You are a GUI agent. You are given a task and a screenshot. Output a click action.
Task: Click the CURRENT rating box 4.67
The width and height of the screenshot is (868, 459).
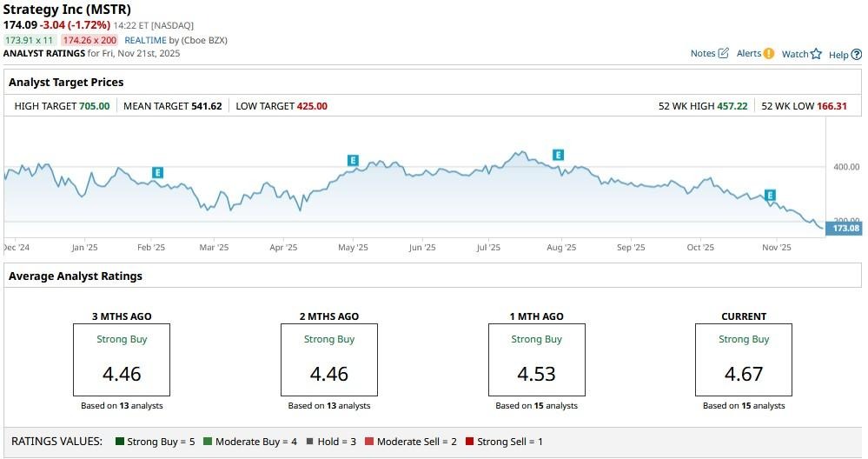click(x=744, y=360)
